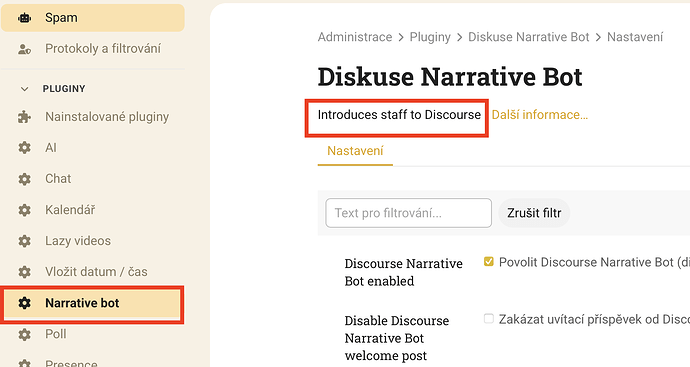This screenshot has height=367, width=690.
Task: Go to Pluginy breadcrumb
Action: (x=430, y=37)
